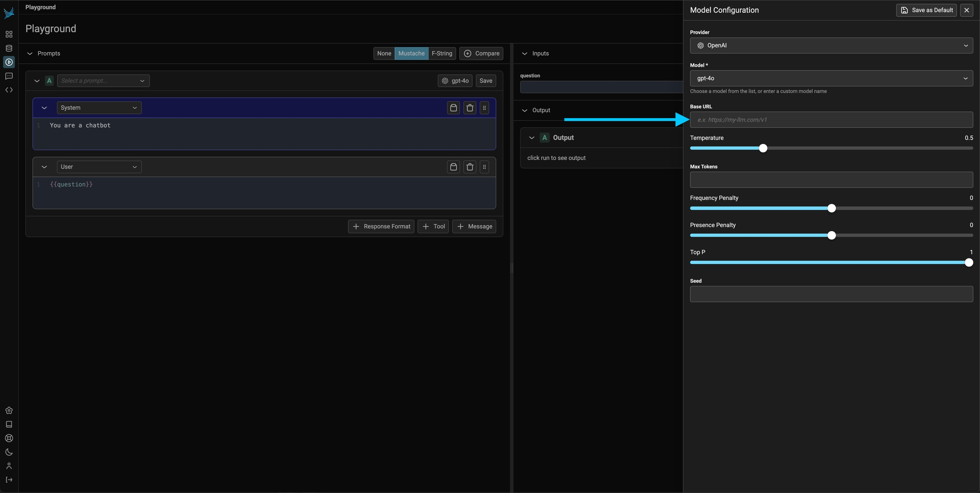Switch the template format to F-String
The width and height of the screenshot is (980, 493).
click(442, 54)
